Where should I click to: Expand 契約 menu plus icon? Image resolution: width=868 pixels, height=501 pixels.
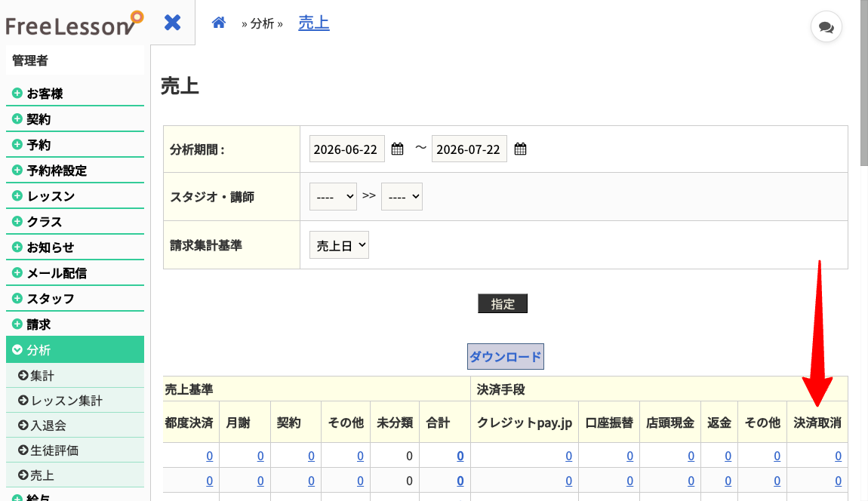click(17, 118)
